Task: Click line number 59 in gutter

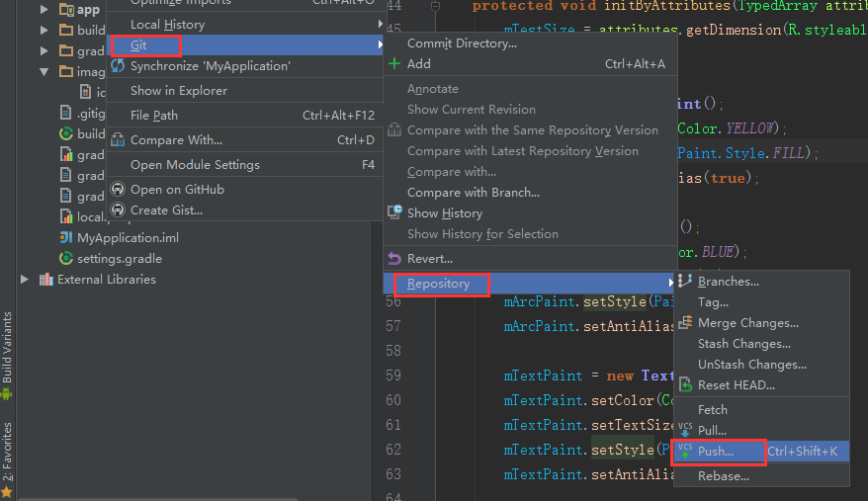Action: click(393, 376)
